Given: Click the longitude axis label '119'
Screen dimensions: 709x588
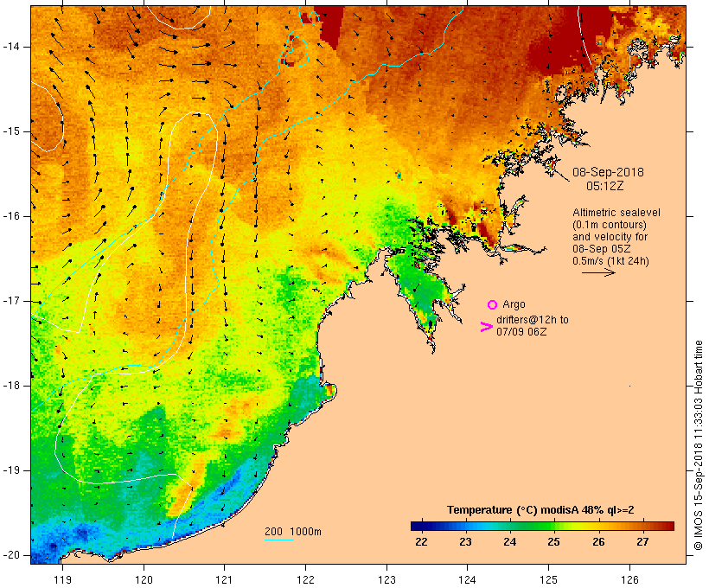Looking at the screenshot, I should [62, 579].
